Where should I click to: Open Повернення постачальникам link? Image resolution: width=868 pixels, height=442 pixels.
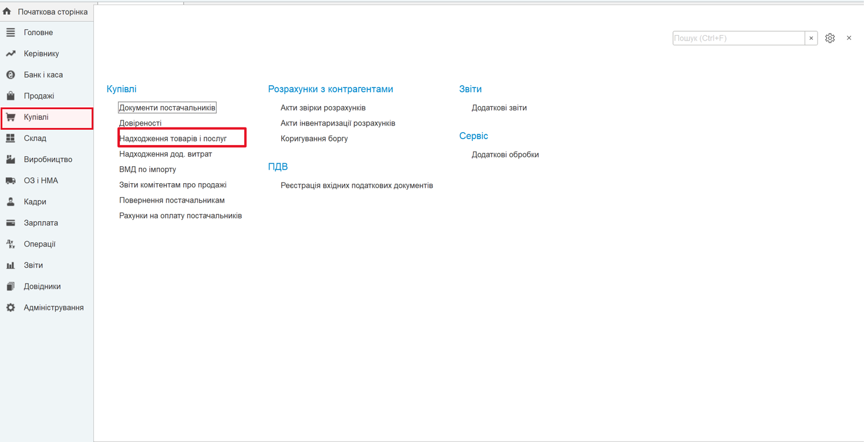click(171, 200)
